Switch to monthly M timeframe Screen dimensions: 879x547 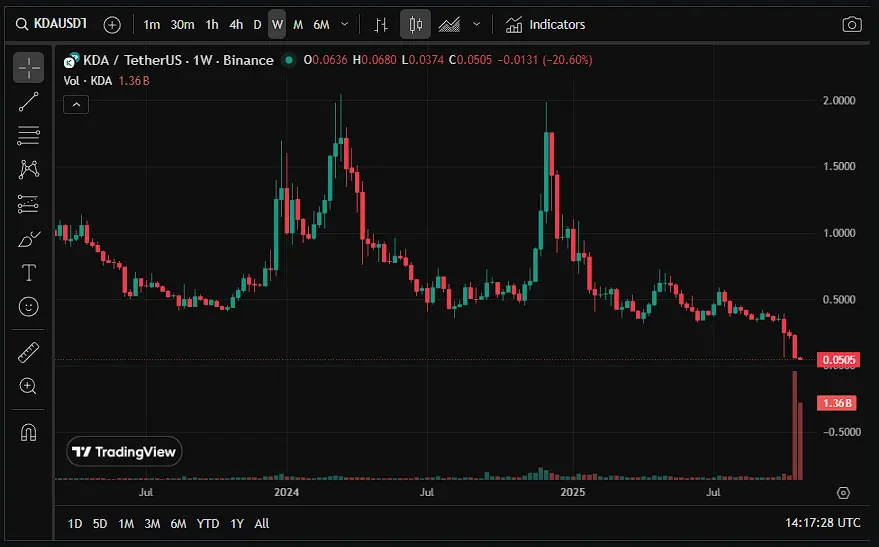pyautogui.click(x=298, y=25)
